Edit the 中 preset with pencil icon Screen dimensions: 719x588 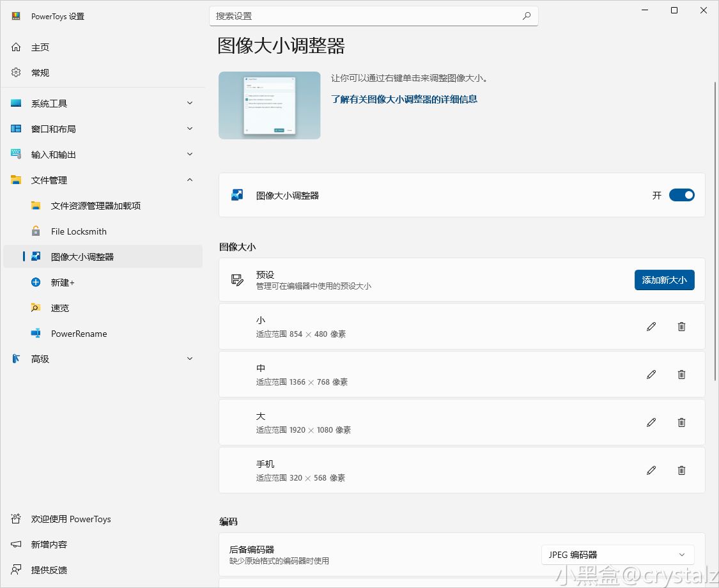tap(651, 375)
